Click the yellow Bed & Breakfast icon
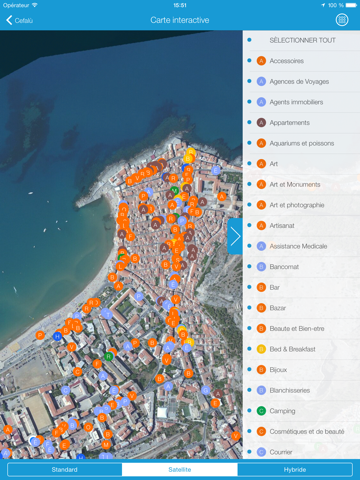Screen dimensions: 360x480 pos(261,349)
